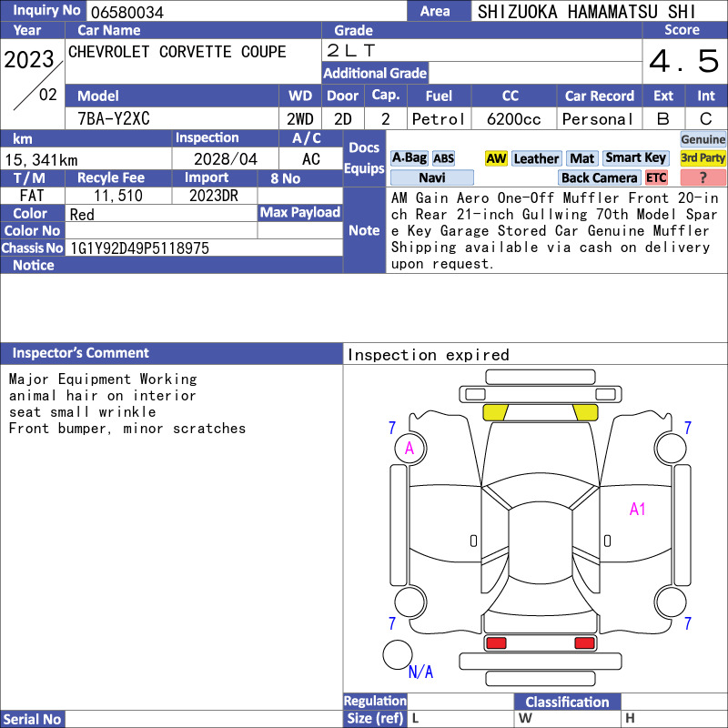This screenshot has width=728, height=728.
Task: Click the left red taillight on diagram
Action: tap(496, 642)
